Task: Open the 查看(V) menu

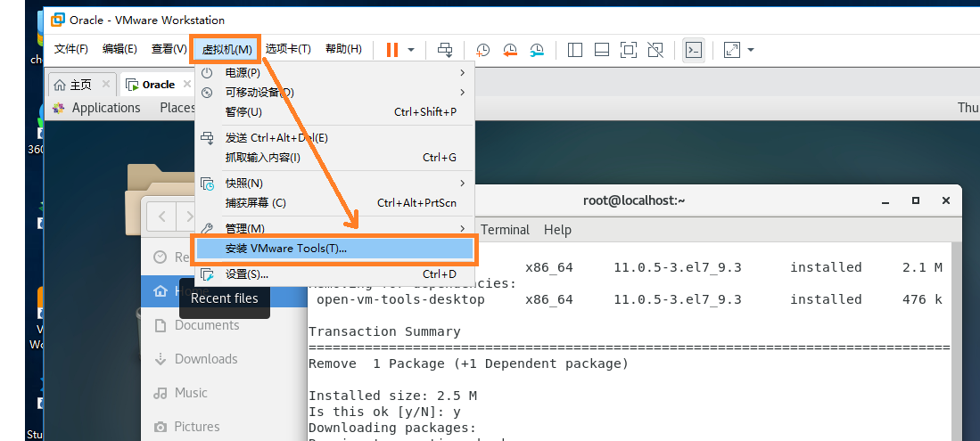Action: (169, 49)
